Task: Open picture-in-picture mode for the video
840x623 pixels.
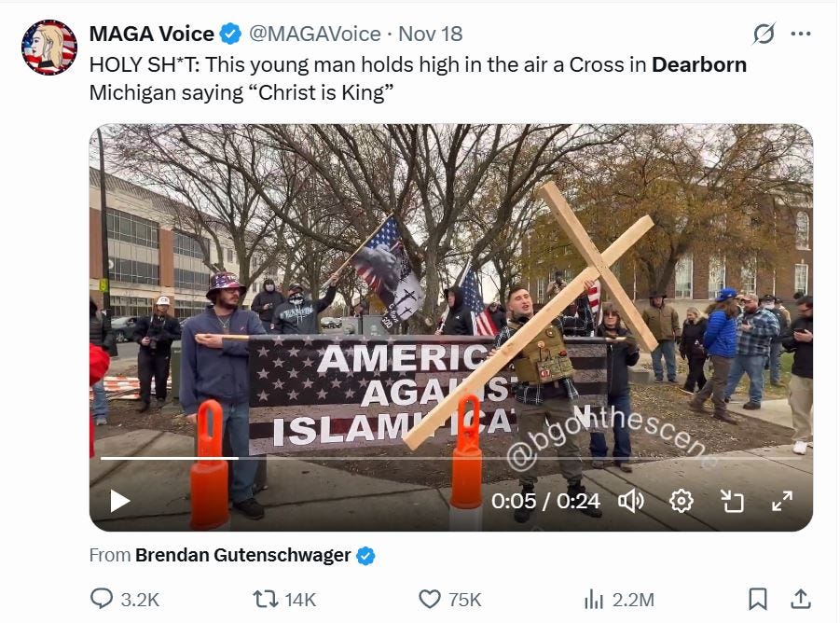Action: click(x=733, y=501)
